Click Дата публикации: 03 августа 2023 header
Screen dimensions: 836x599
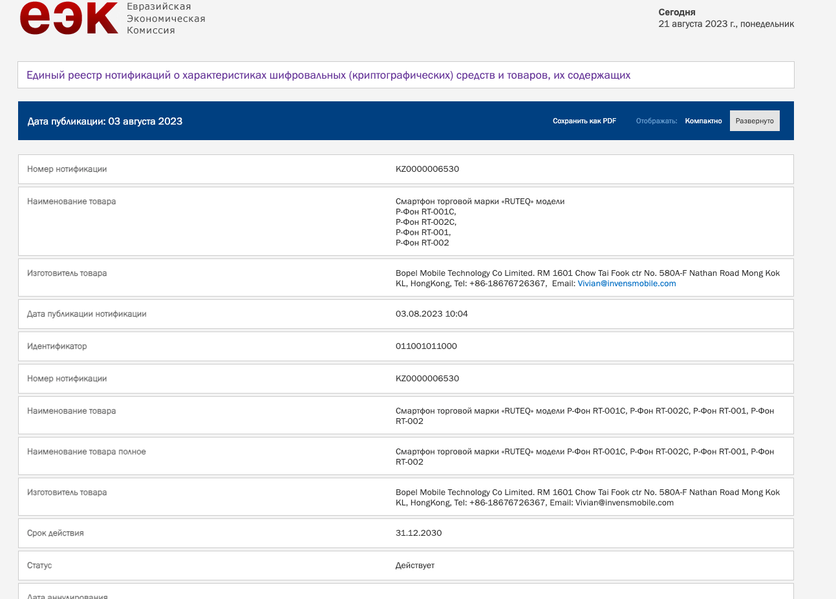pyautogui.click(x=105, y=121)
